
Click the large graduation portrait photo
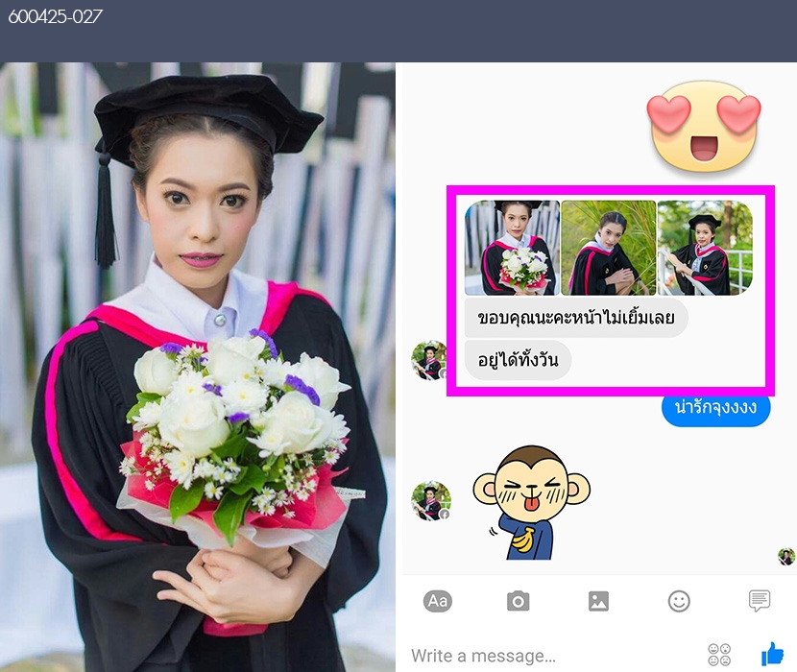pyautogui.click(x=198, y=367)
